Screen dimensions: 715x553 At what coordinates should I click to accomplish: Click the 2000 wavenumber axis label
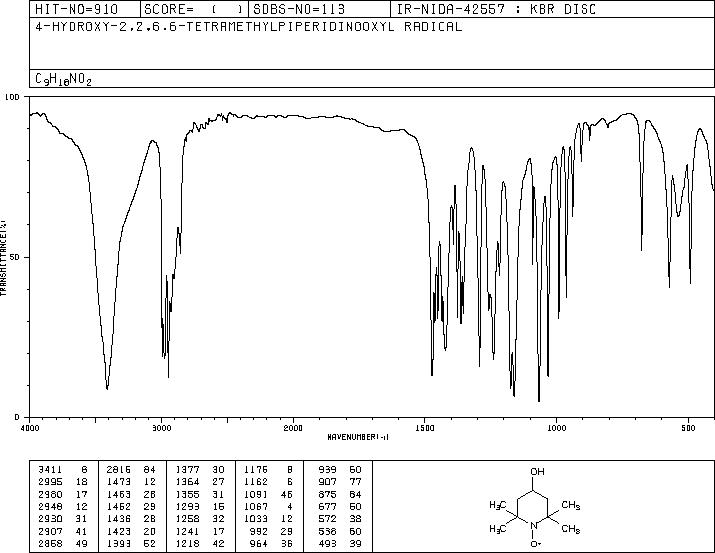[x=293, y=428]
